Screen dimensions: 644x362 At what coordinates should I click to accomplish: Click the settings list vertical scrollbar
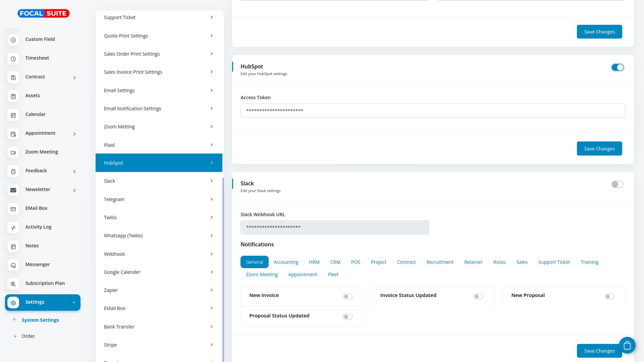(223, 268)
